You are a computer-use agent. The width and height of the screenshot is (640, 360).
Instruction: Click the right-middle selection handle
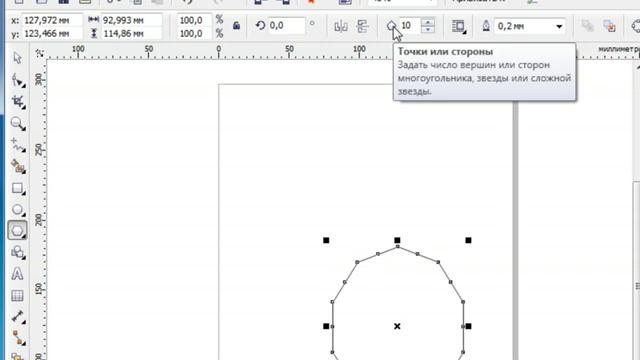pos(468,326)
